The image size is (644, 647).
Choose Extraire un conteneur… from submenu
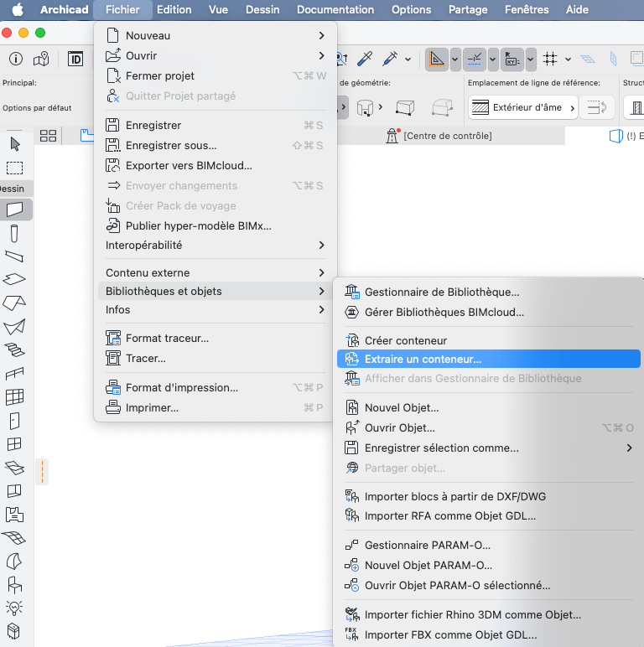pos(489,359)
